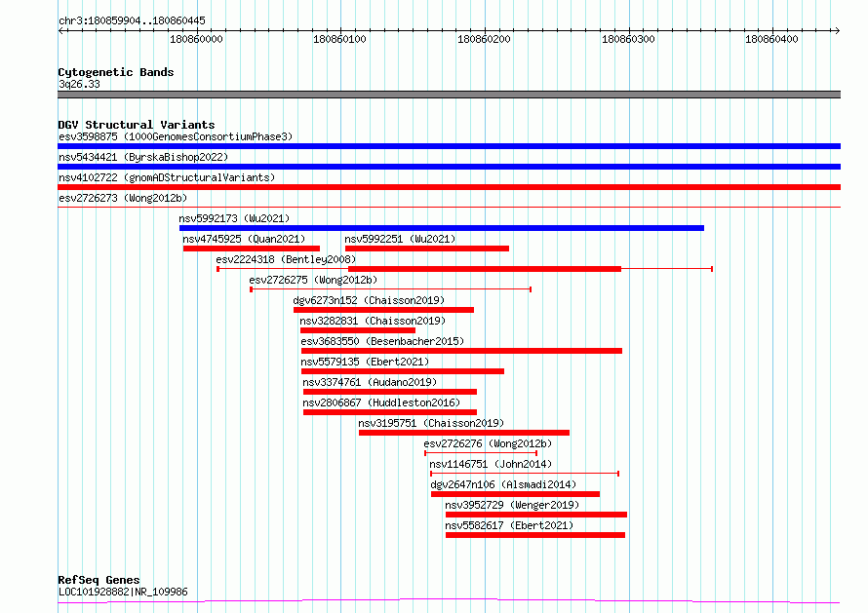The height and width of the screenshot is (613, 868).
Task: Click esv2726273 Wong2012b variant label
Action: click(x=123, y=198)
